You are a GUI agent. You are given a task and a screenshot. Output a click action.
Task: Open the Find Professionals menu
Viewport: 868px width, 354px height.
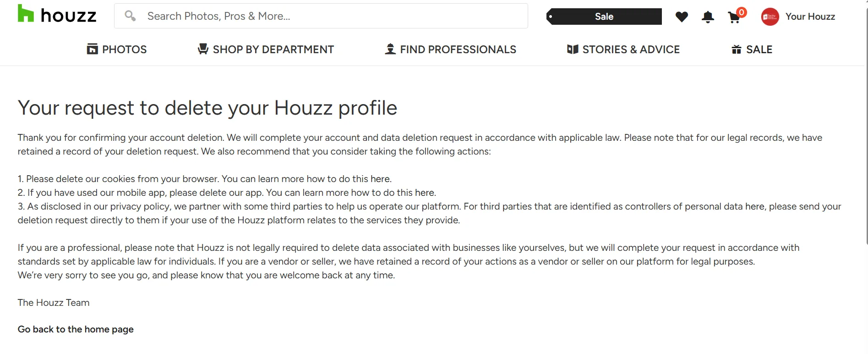tap(458, 49)
